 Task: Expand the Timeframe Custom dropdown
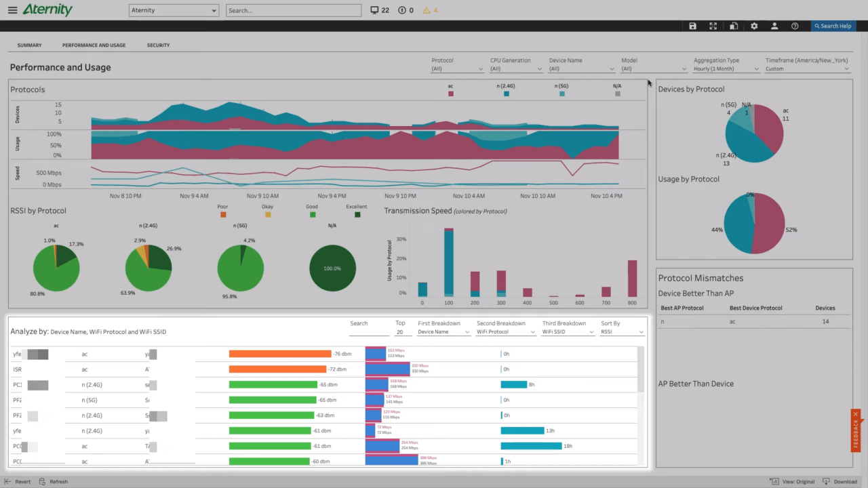[x=806, y=68]
